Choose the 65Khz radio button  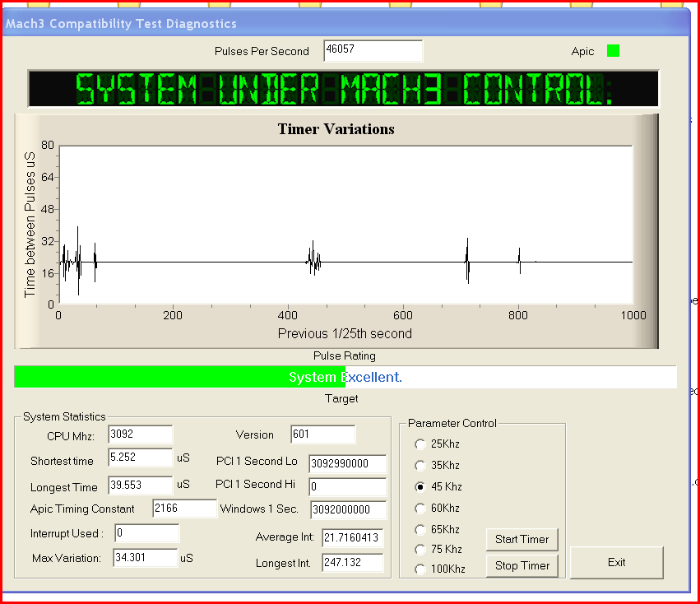point(420,529)
